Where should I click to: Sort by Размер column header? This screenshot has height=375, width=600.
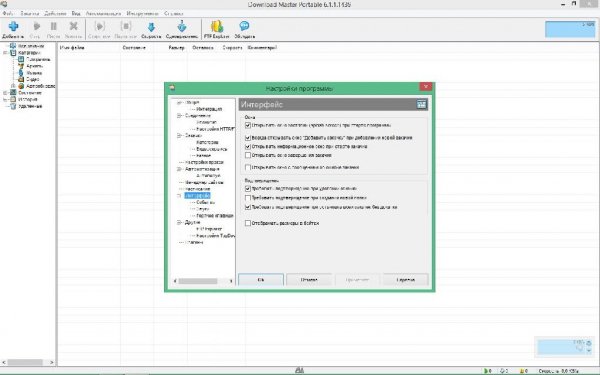point(176,48)
